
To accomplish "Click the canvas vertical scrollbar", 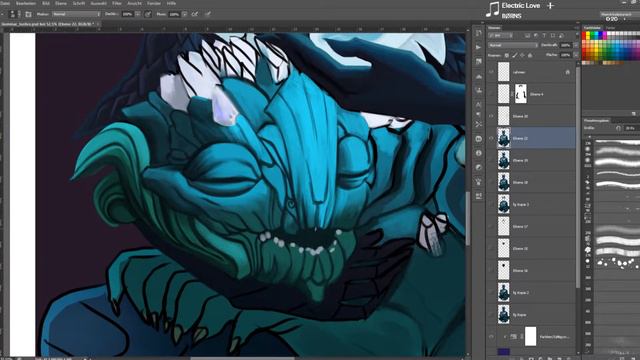I will pos(468,219).
